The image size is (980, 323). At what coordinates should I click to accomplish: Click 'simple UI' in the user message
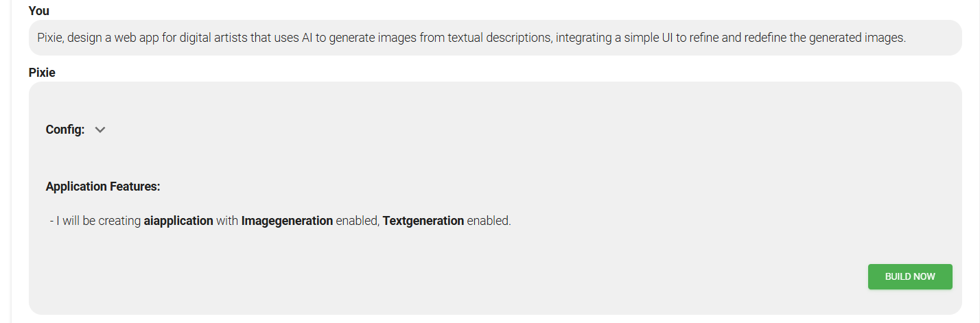[647, 38]
